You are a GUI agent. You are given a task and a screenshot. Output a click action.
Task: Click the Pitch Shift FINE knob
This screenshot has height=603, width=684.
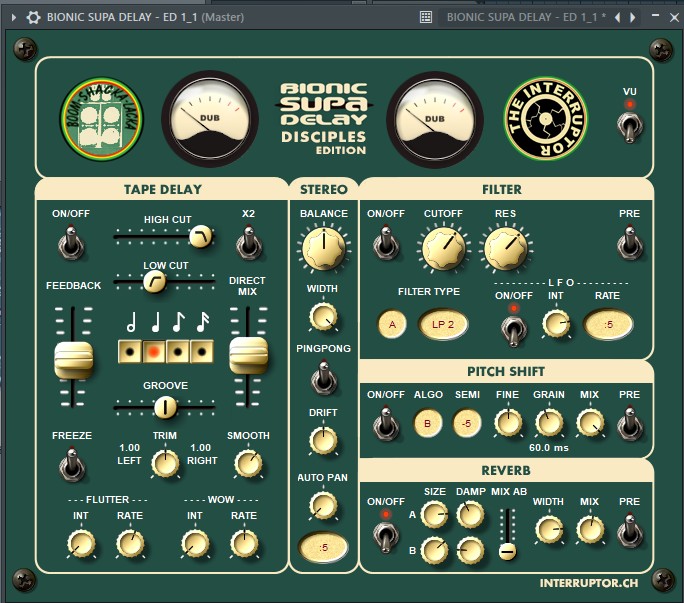tap(508, 422)
